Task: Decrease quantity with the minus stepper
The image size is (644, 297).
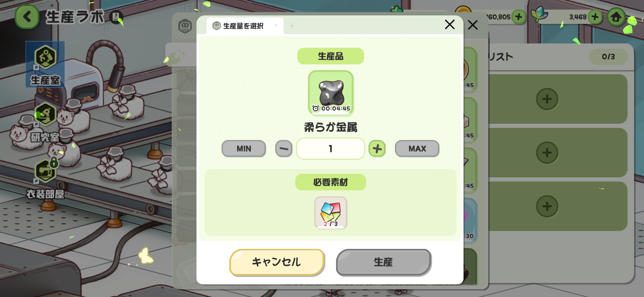Action: 284,149
